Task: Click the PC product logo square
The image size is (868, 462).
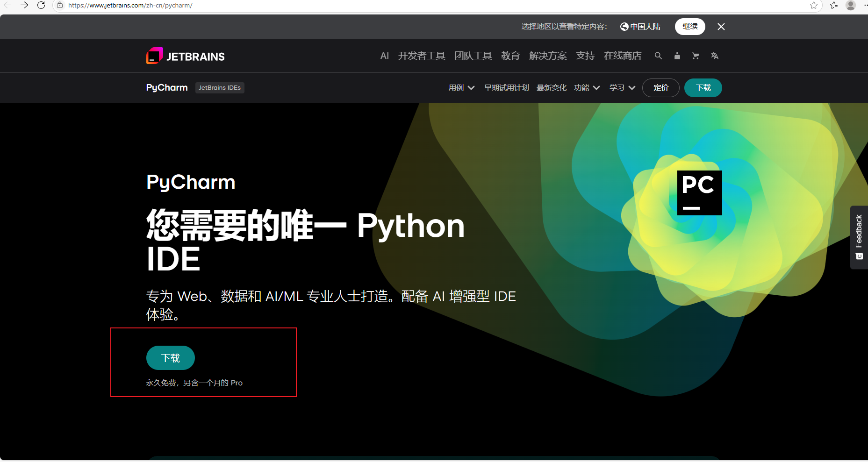Action: [699, 192]
